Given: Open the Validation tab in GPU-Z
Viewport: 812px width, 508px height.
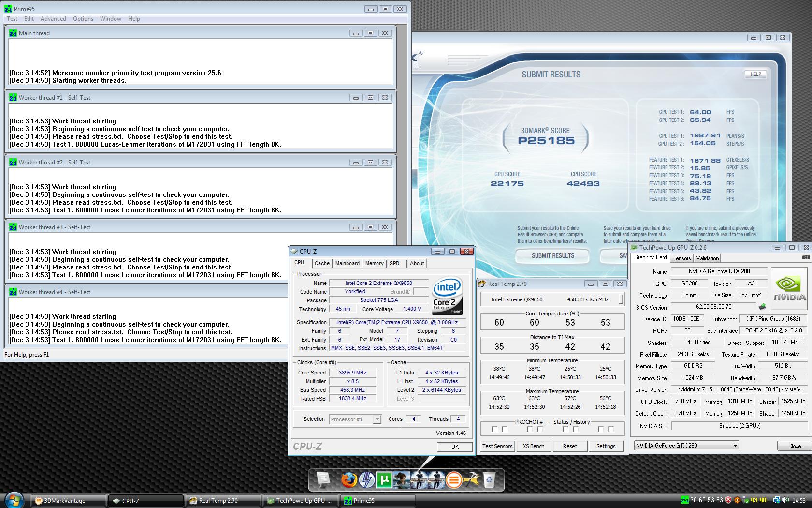Looking at the screenshot, I should [x=708, y=258].
